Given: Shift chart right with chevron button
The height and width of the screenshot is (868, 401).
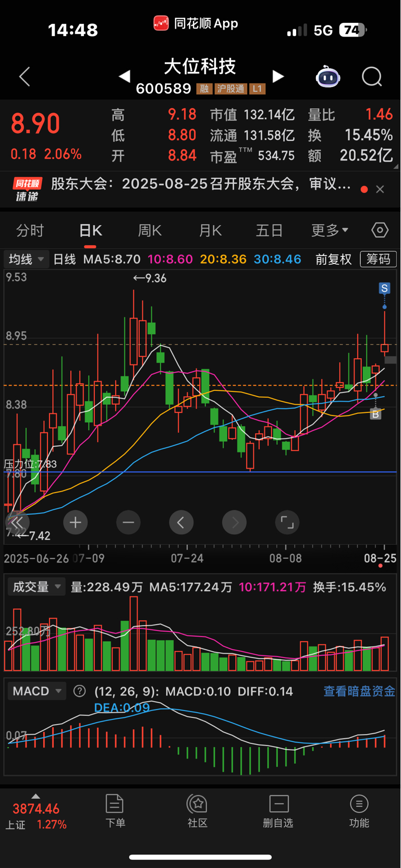Looking at the screenshot, I should tap(234, 522).
